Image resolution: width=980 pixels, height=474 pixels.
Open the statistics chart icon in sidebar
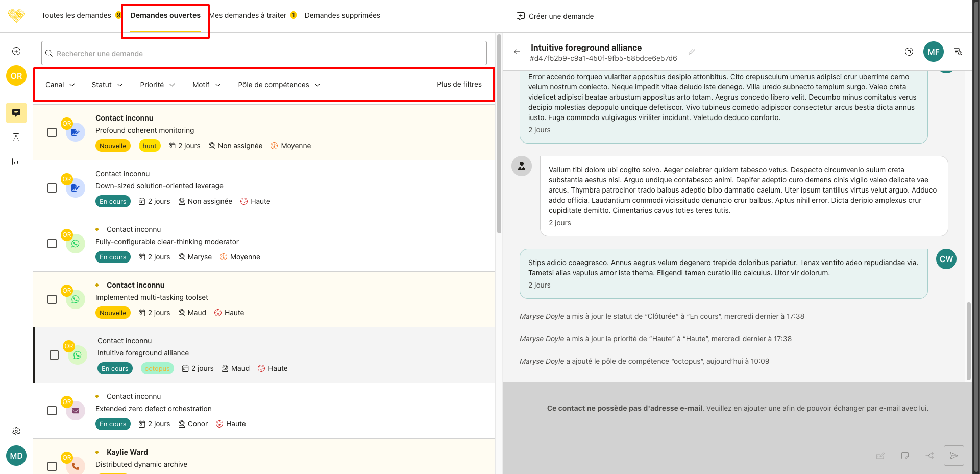pyautogui.click(x=16, y=162)
